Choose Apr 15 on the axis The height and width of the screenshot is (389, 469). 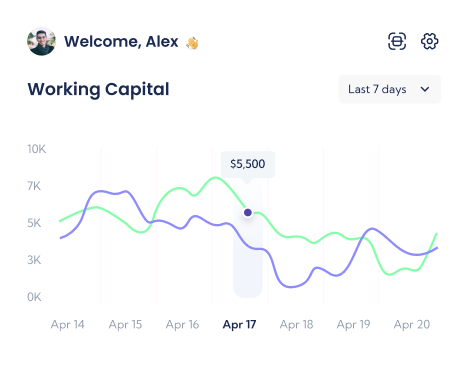point(125,324)
